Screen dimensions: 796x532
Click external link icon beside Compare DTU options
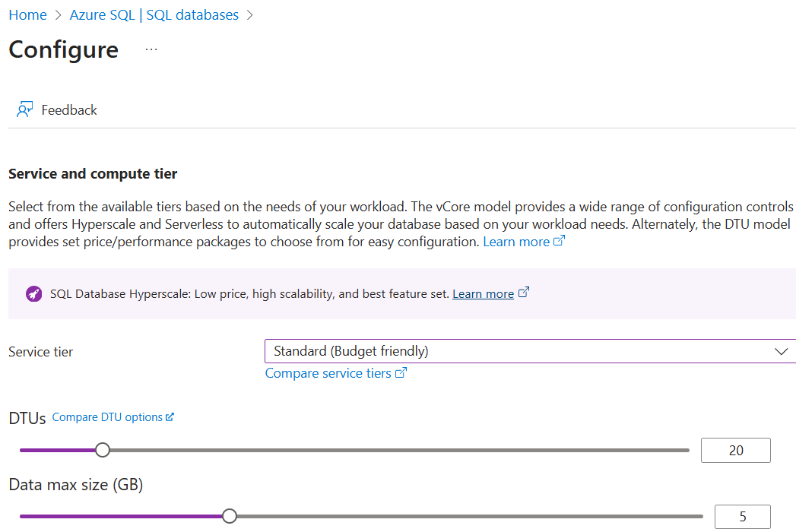170,416
